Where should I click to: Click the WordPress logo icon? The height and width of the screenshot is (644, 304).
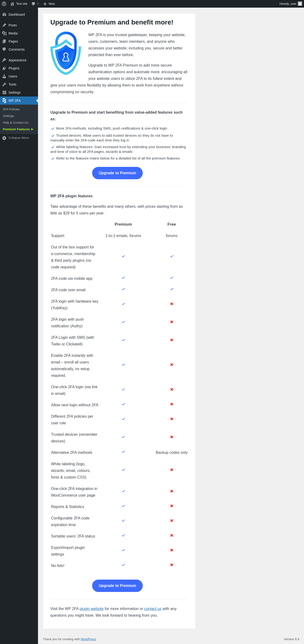pos(4,4)
